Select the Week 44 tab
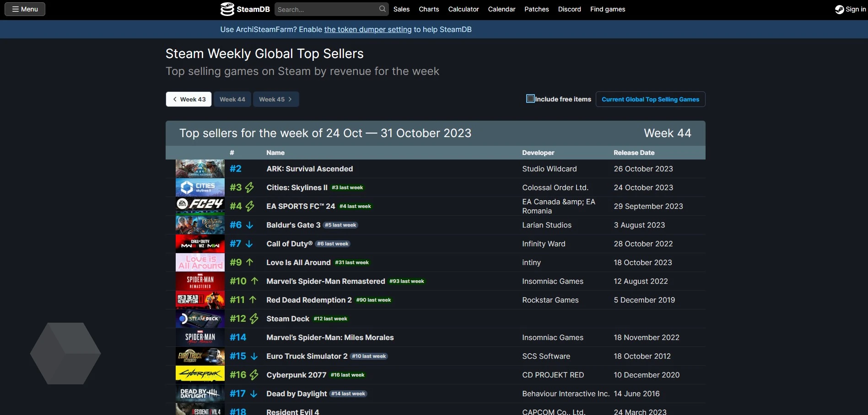This screenshot has width=868, height=415. pyautogui.click(x=232, y=99)
